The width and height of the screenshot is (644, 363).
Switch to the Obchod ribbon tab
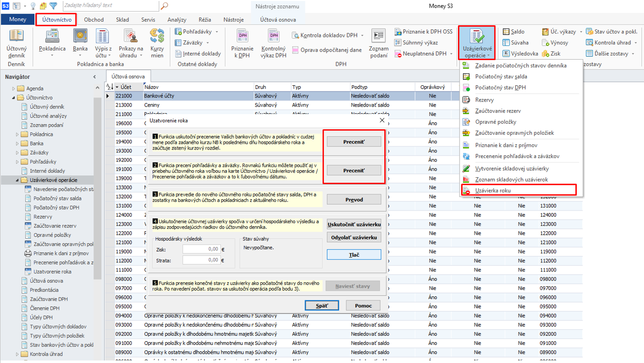point(94,20)
